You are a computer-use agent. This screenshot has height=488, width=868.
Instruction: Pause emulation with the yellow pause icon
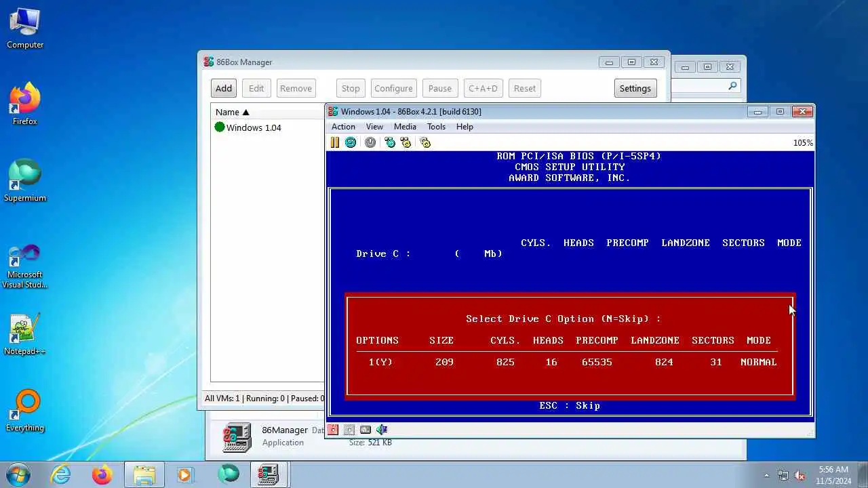[x=334, y=142]
